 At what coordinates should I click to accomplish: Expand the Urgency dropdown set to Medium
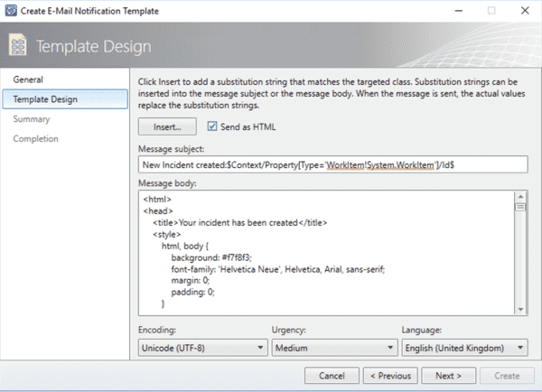coord(333,347)
